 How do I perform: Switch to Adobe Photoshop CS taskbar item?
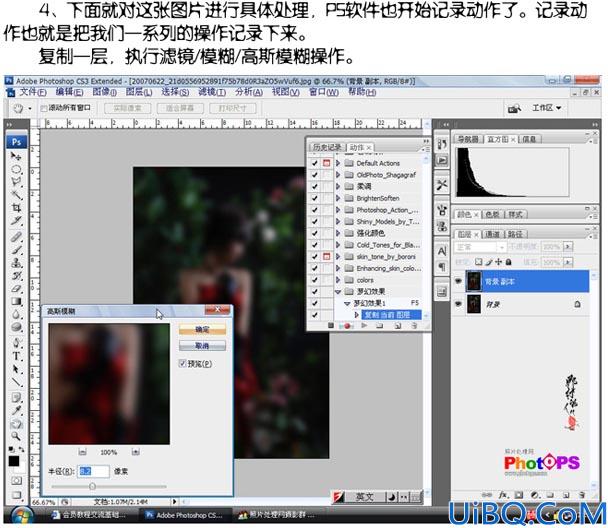coord(185,515)
